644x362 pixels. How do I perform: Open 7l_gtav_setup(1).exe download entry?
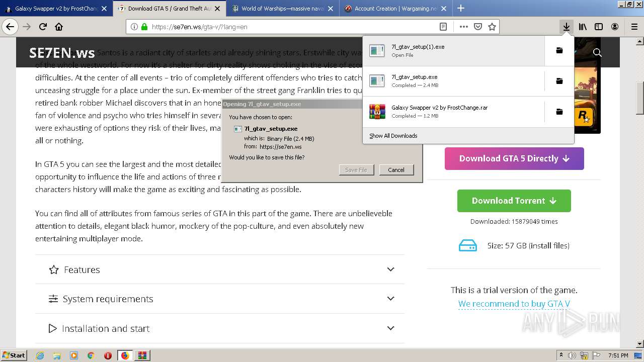453,51
